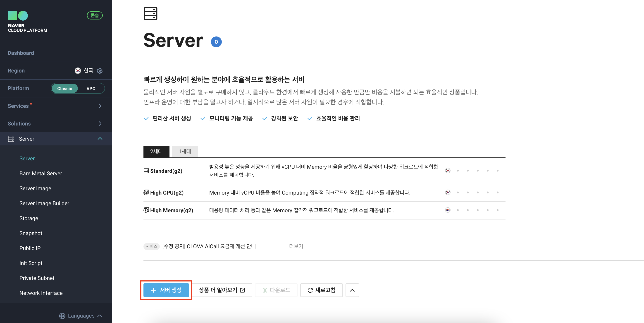Click the Korea flag icon in the Region row
This screenshot has width=644, height=323.
click(x=78, y=71)
